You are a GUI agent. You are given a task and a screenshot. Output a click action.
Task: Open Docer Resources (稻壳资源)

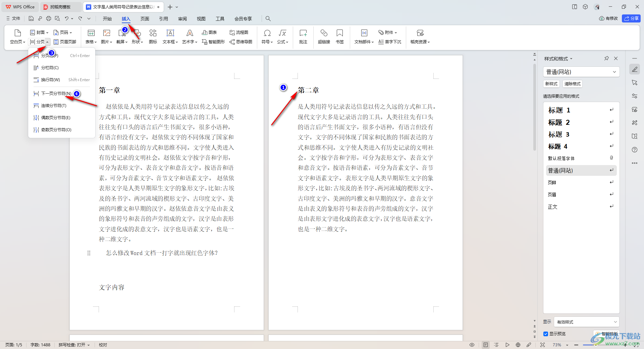pyautogui.click(x=420, y=37)
